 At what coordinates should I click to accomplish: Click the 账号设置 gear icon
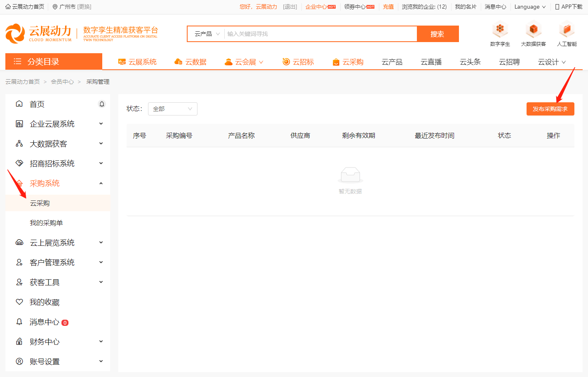pos(19,361)
